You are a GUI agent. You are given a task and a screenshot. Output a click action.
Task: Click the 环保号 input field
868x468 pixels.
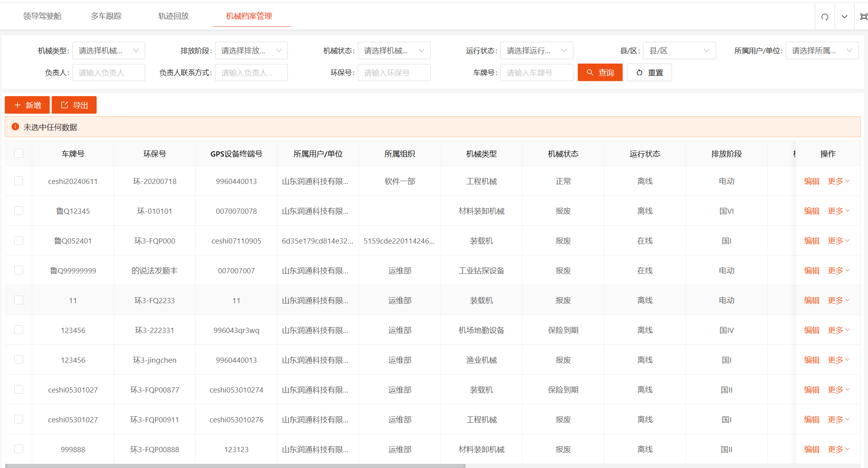coord(394,73)
